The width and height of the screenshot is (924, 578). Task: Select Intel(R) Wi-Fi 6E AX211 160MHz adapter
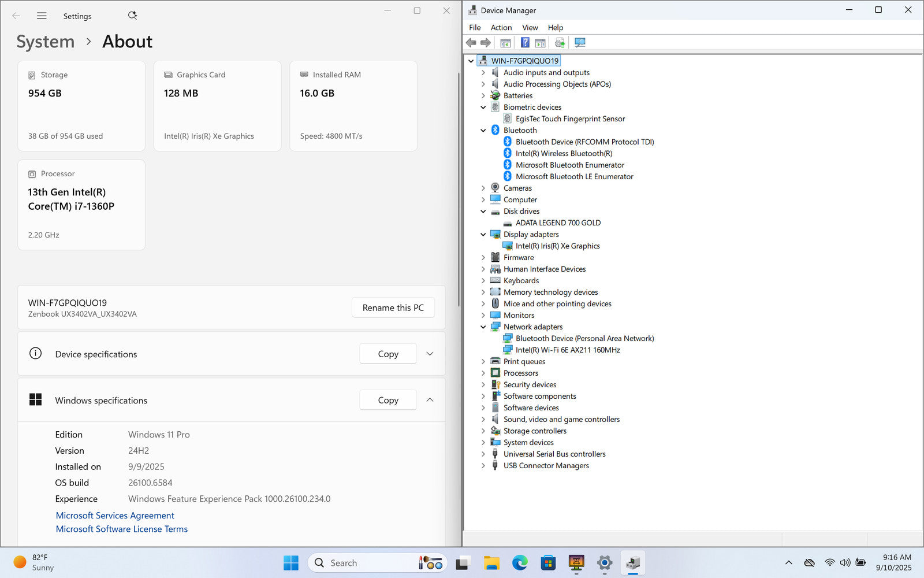(567, 350)
